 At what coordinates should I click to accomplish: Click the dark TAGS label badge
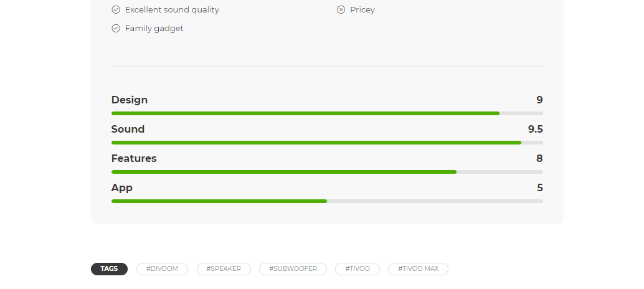pos(109,269)
